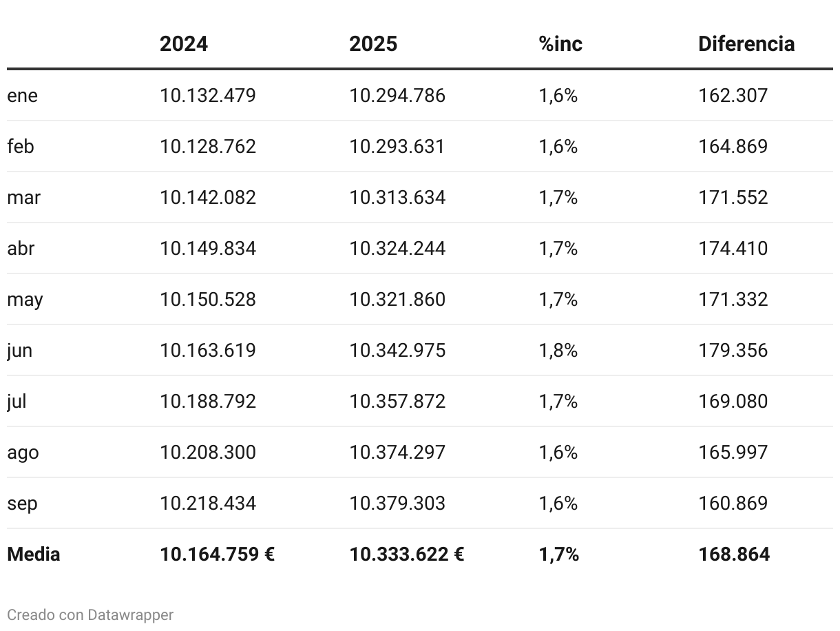
Task: Click the 2025 column header
Action: [372, 44]
